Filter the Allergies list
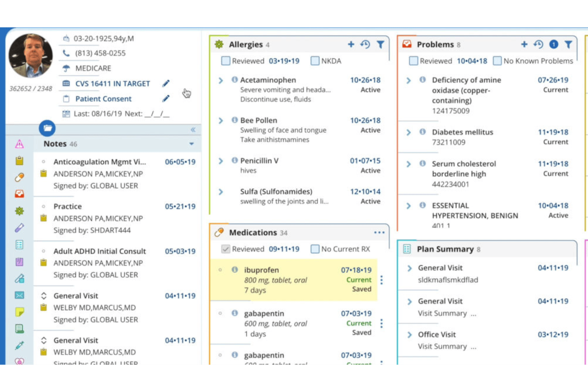Viewport: 588px width, 392px height. tap(380, 44)
